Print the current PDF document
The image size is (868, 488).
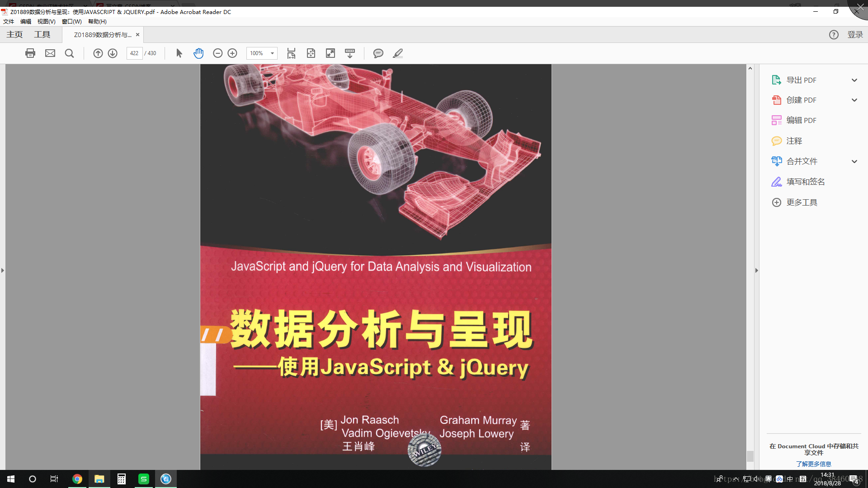[30, 53]
